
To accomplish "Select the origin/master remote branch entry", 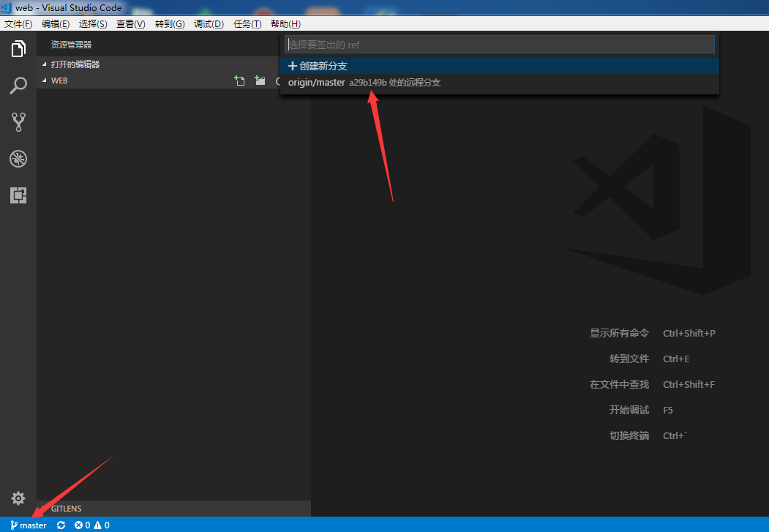I will coord(499,83).
